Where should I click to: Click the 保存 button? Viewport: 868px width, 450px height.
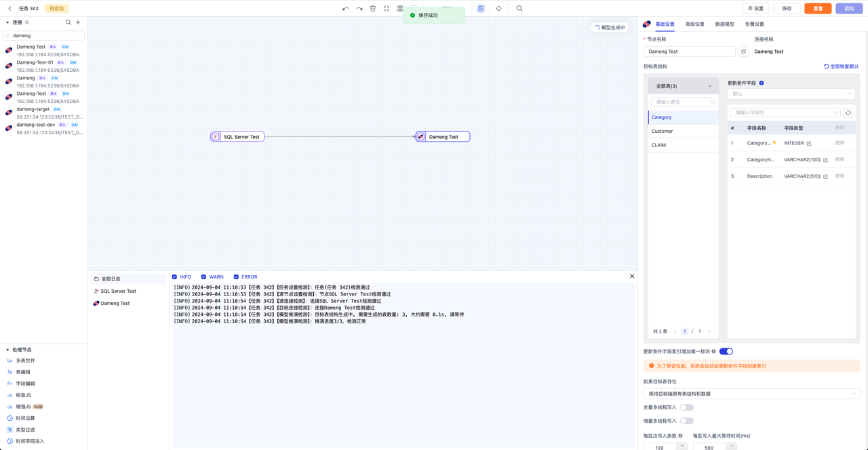(787, 9)
